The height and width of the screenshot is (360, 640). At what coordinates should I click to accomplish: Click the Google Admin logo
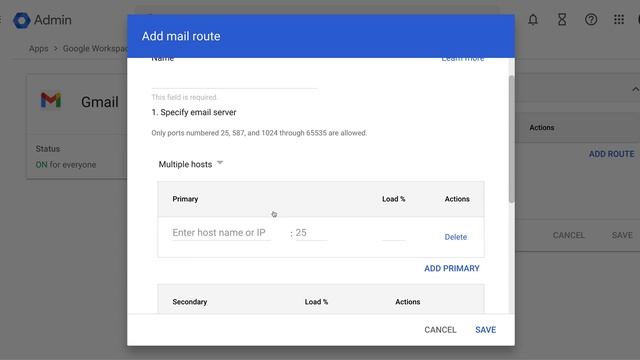42,20
